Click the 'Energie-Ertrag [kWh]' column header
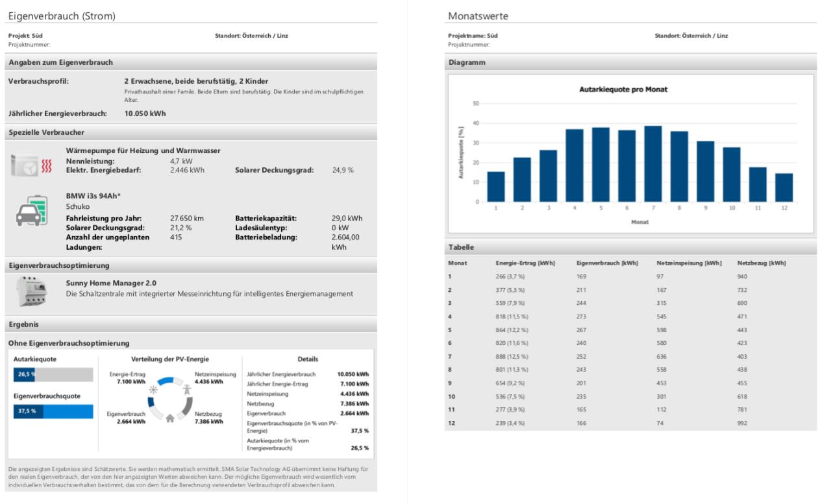This screenshot has width=831, height=504. [x=525, y=263]
